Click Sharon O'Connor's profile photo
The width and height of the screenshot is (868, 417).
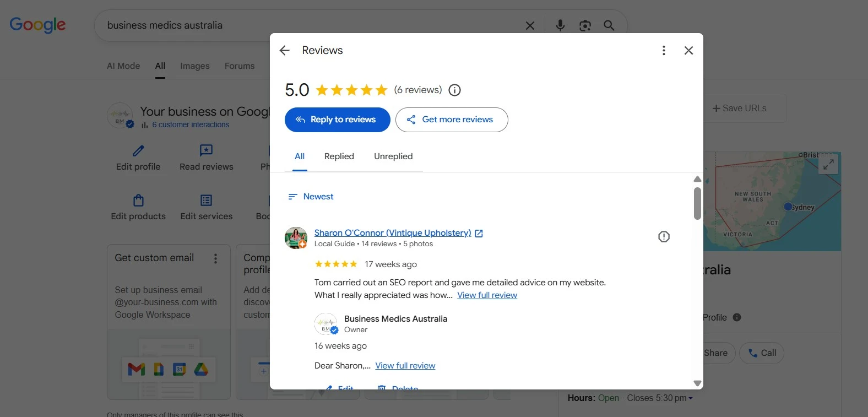coord(296,238)
